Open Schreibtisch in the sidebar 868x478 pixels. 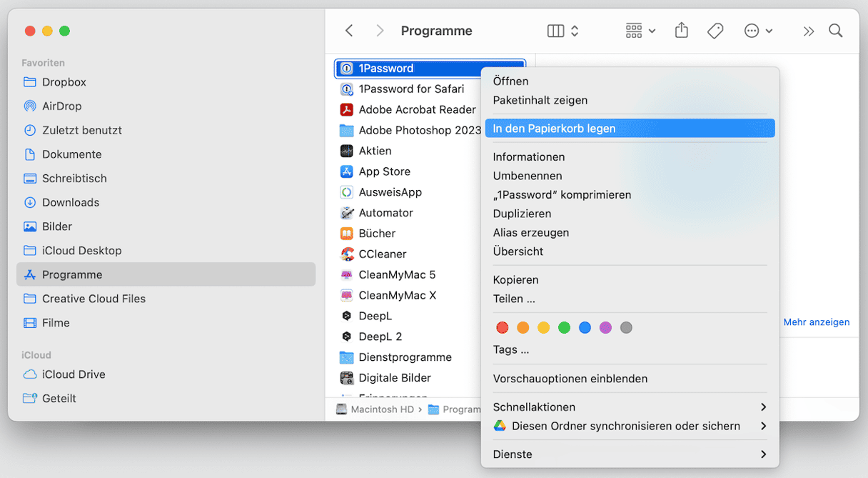pyautogui.click(x=166, y=179)
